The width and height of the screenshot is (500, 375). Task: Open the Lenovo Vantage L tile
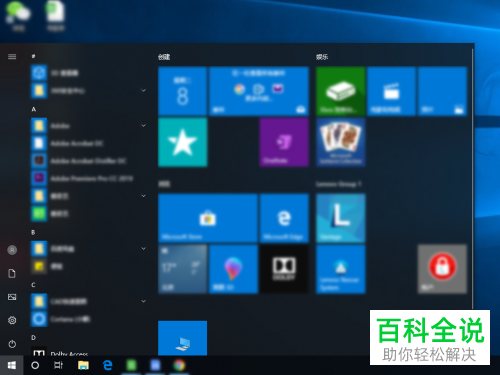(x=341, y=218)
